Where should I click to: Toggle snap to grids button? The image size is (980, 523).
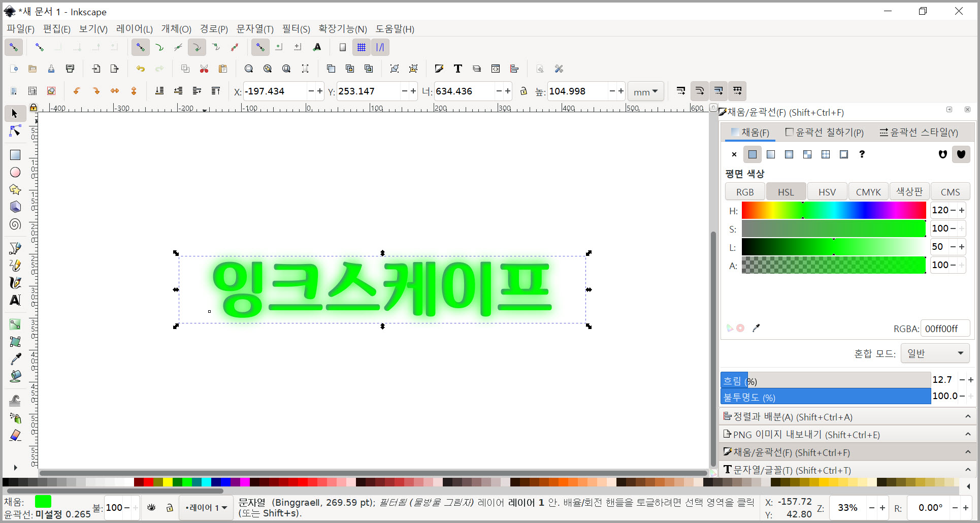point(362,47)
